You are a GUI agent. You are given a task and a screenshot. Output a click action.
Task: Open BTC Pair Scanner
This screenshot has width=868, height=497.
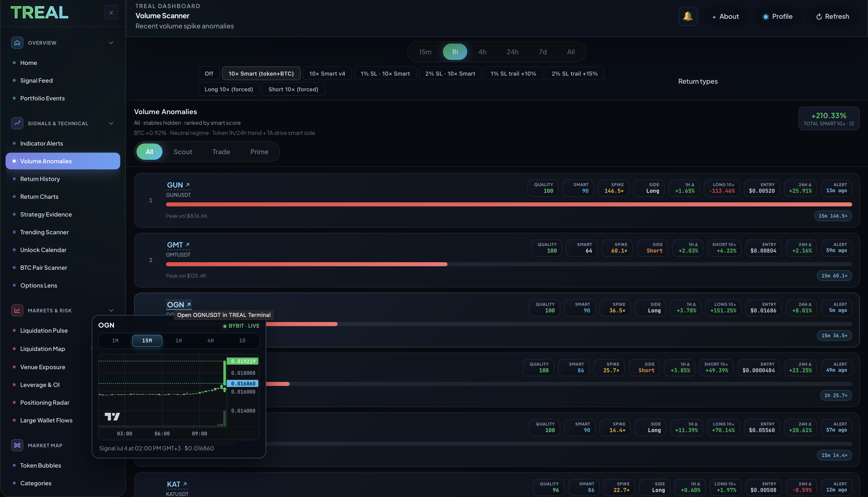pos(63,268)
